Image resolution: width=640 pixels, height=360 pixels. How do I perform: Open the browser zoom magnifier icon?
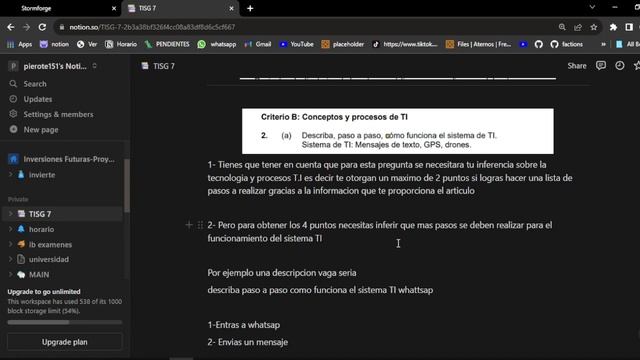point(562,27)
